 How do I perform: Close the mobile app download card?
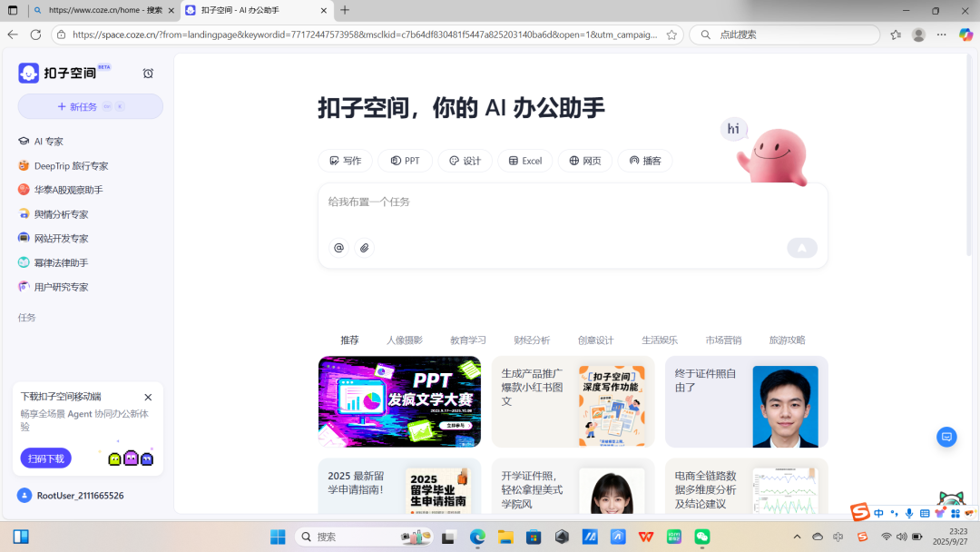point(148,397)
